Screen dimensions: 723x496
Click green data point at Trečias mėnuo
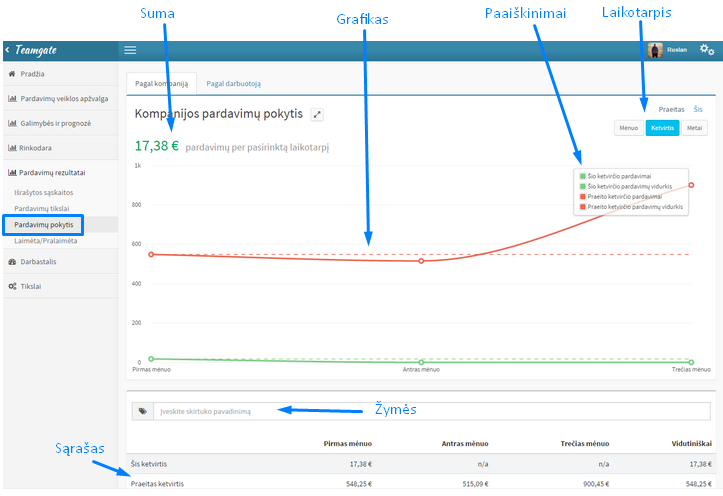pos(691,362)
